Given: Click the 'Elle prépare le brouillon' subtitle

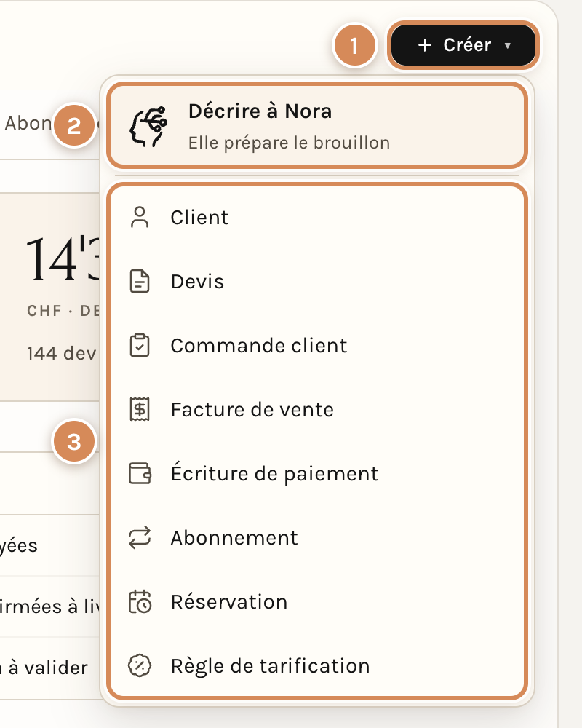Looking at the screenshot, I should tap(289, 143).
